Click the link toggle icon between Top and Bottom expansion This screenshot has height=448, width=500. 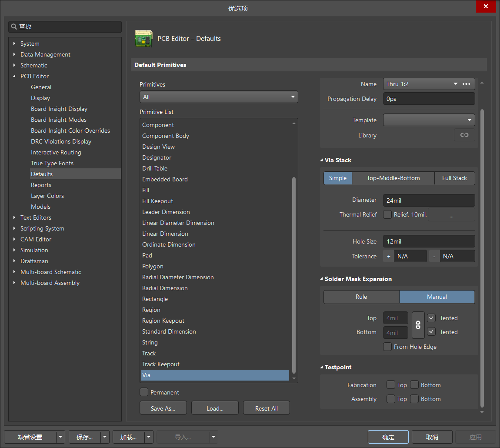point(418,325)
